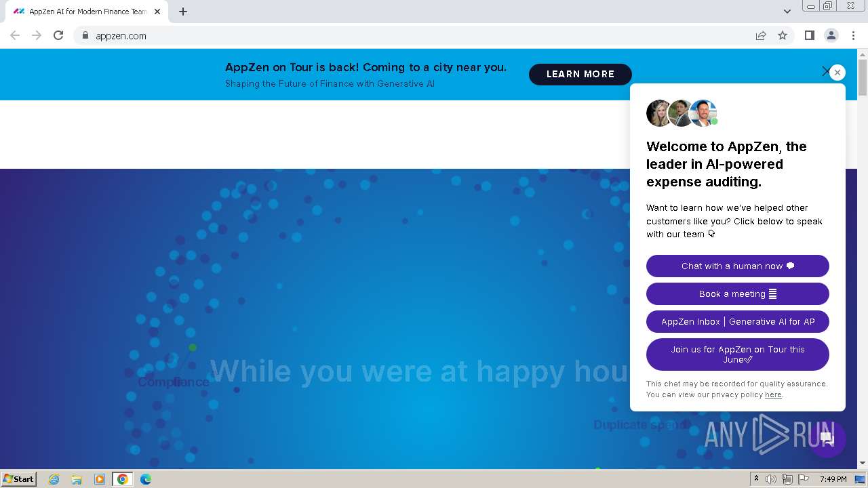This screenshot has width=868, height=488.
Task: Click the address bar showing appzen.com
Action: tap(414, 35)
